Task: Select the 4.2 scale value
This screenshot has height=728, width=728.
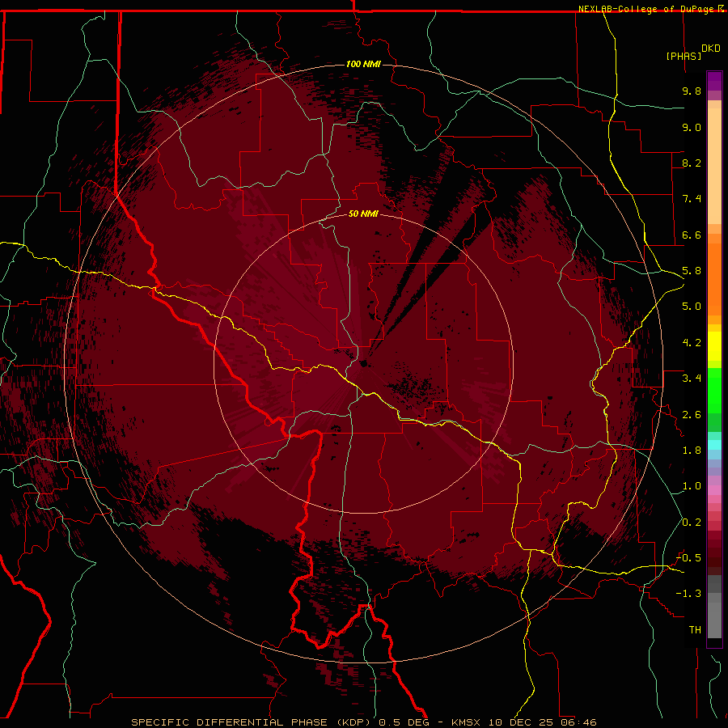Action: pyautogui.click(x=692, y=343)
